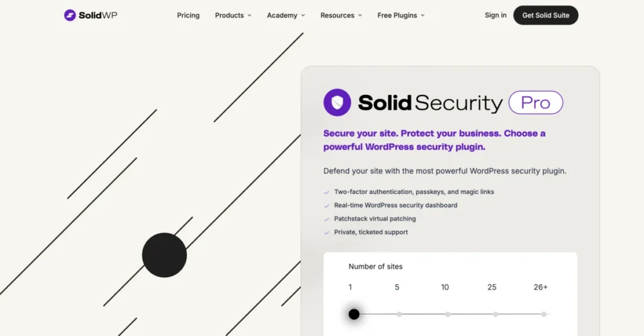Click checkmark icon beside Patchstack virtual patching

coord(326,219)
